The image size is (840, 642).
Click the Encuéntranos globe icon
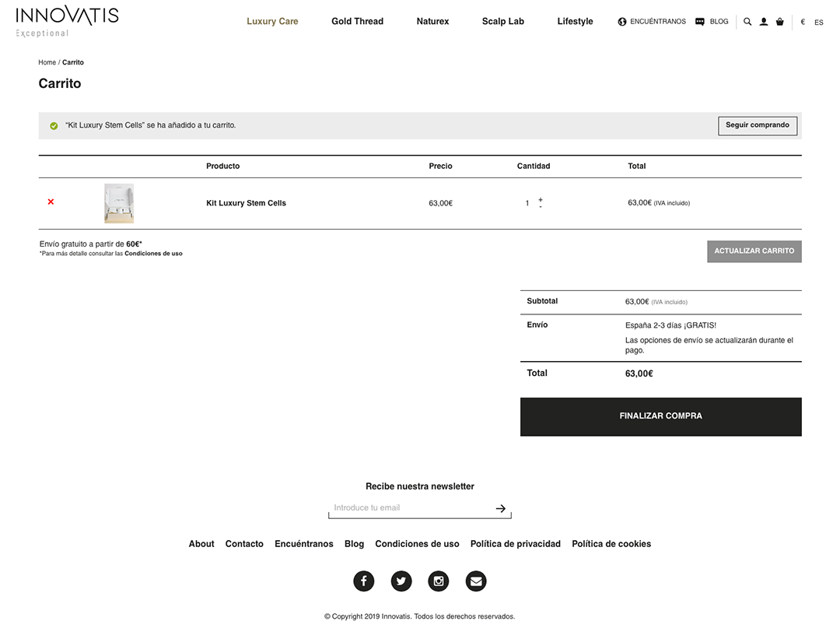(622, 22)
